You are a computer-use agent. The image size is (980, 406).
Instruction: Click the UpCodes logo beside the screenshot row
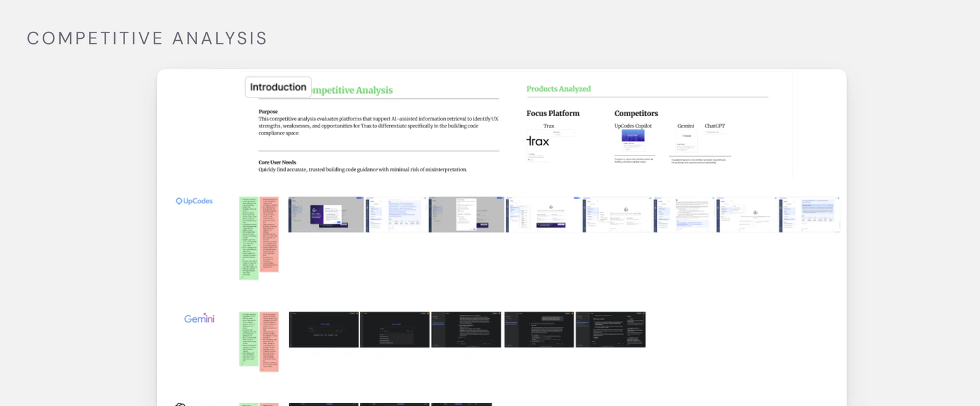pyautogui.click(x=194, y=201)
